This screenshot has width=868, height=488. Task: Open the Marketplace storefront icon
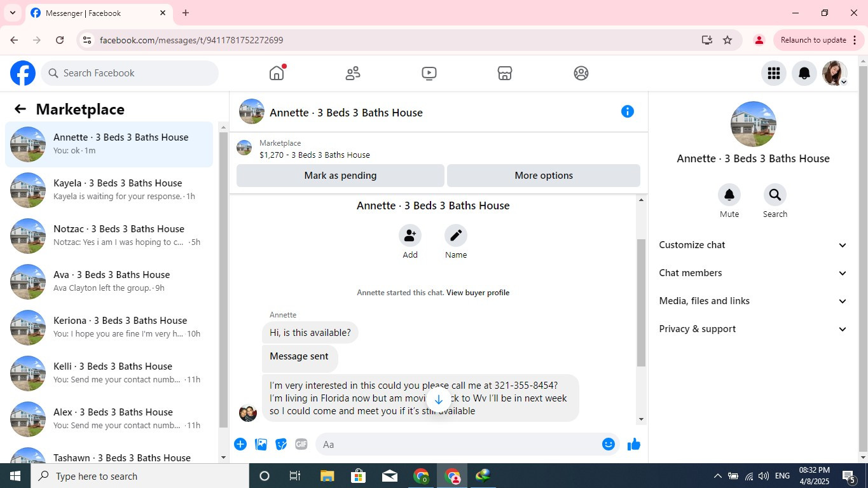505,73
